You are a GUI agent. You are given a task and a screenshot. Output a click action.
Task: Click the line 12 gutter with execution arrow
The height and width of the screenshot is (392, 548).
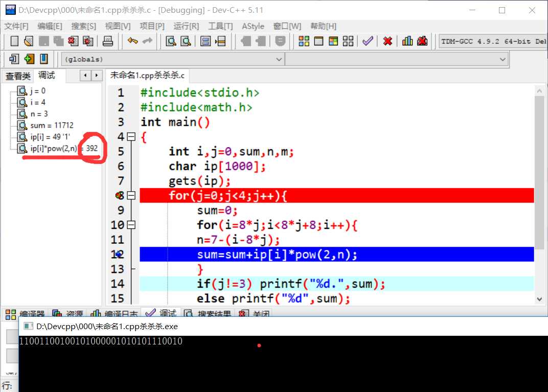[119, 255]
